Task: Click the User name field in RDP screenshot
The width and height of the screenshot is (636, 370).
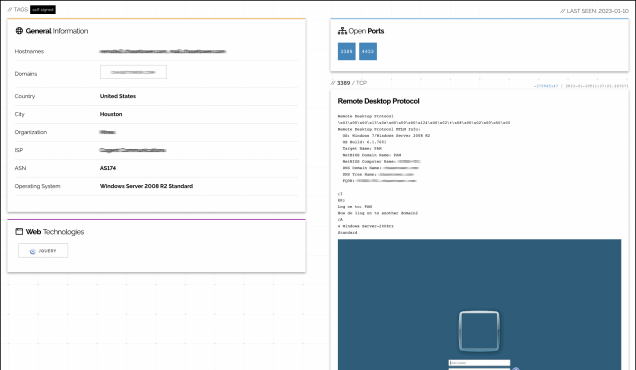Action: click(x=479, y=363)
